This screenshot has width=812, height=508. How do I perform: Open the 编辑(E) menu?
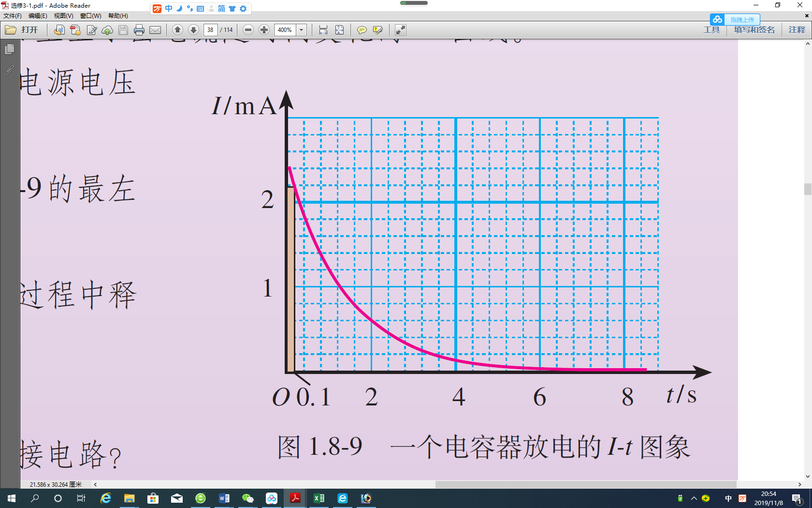(x=38, y=16)
